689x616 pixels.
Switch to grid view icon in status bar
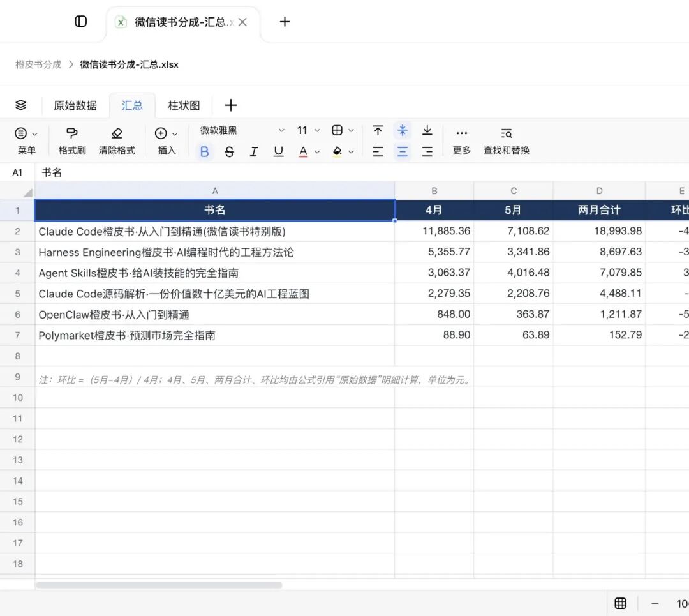[x=620, y=603]
